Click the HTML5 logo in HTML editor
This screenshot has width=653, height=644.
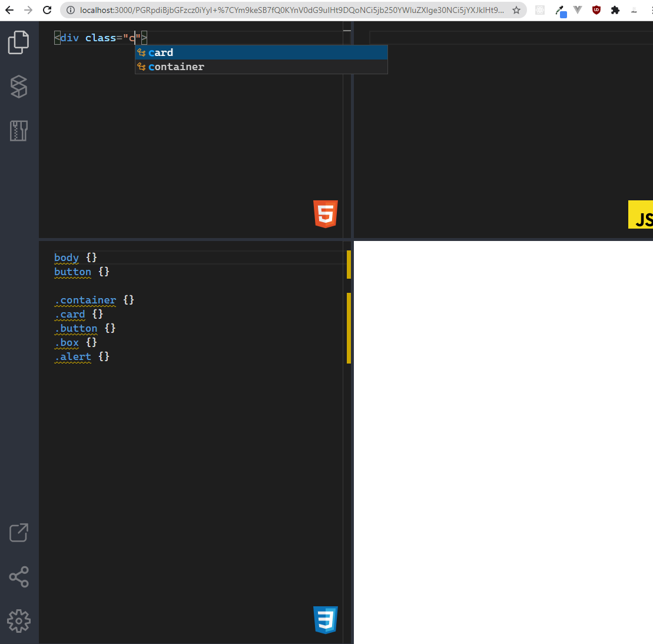point(326,214)
